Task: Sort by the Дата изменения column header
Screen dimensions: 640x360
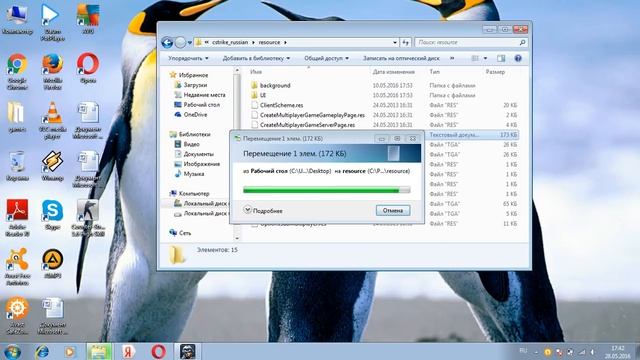Action: point(393,72)
